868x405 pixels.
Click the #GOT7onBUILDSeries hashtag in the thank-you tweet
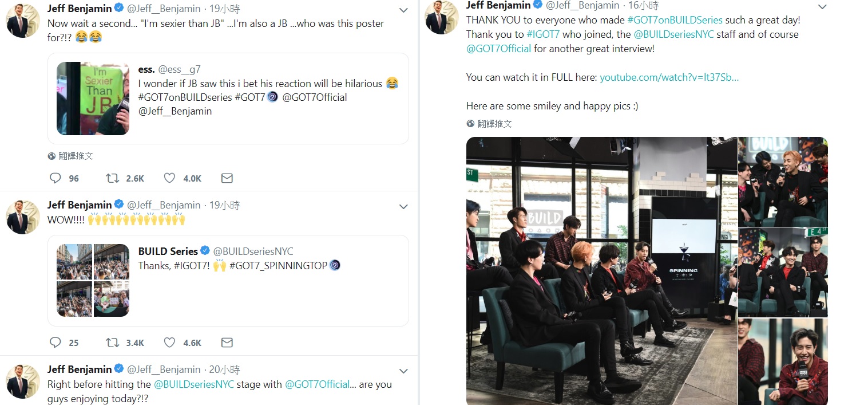[675, 20]
